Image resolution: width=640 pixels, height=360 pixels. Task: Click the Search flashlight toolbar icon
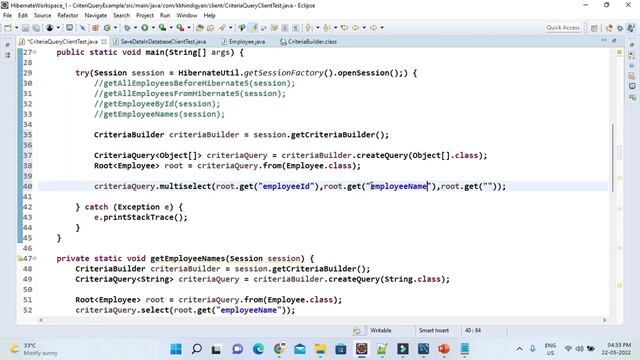222,28
